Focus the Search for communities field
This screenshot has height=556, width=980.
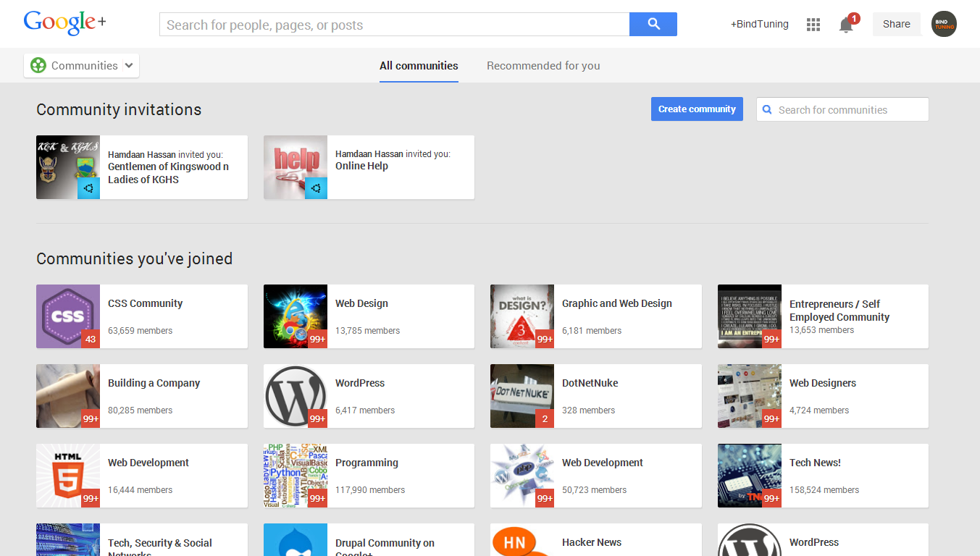click(842, 109)
